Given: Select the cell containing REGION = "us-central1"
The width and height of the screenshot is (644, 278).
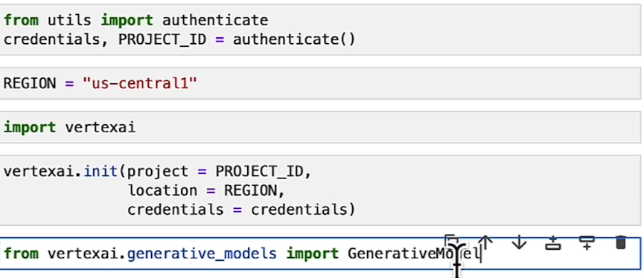Looking at the screenshot, I should click(x=320, y=83).
